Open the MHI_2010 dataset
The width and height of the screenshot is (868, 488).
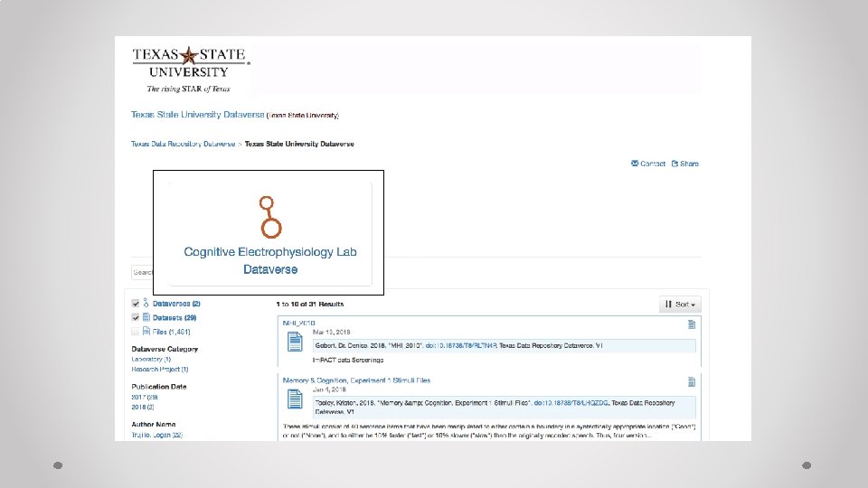coord(298,323)
